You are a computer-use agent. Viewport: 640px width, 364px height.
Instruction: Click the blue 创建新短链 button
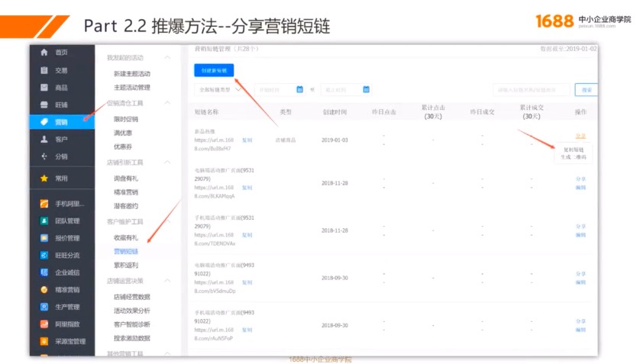(214, 70)
